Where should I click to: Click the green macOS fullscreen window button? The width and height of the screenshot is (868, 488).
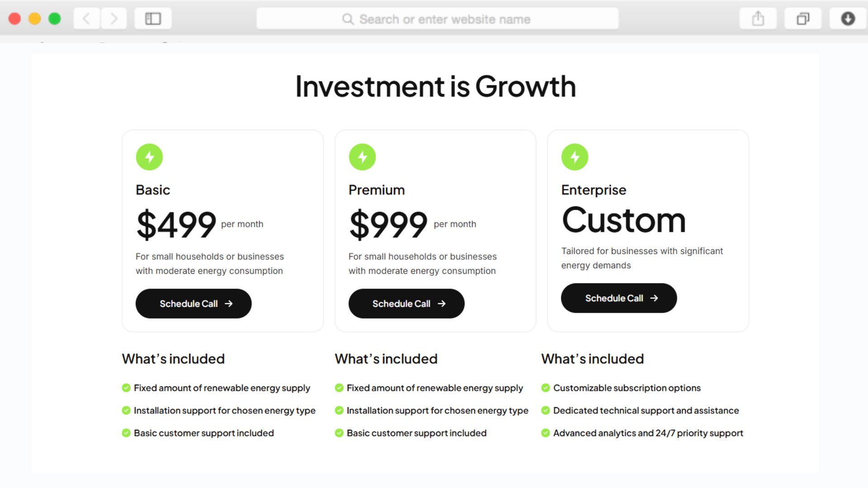[55, 19]
